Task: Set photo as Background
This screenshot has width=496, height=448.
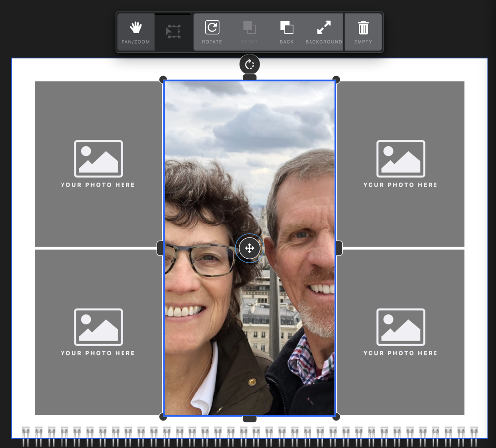Action: point(323,32)
